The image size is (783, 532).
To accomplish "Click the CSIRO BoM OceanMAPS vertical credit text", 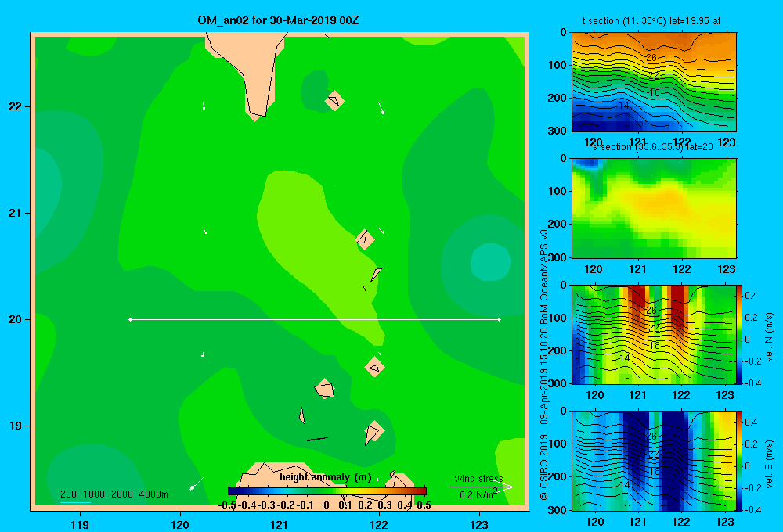I will tap(544, 365).
